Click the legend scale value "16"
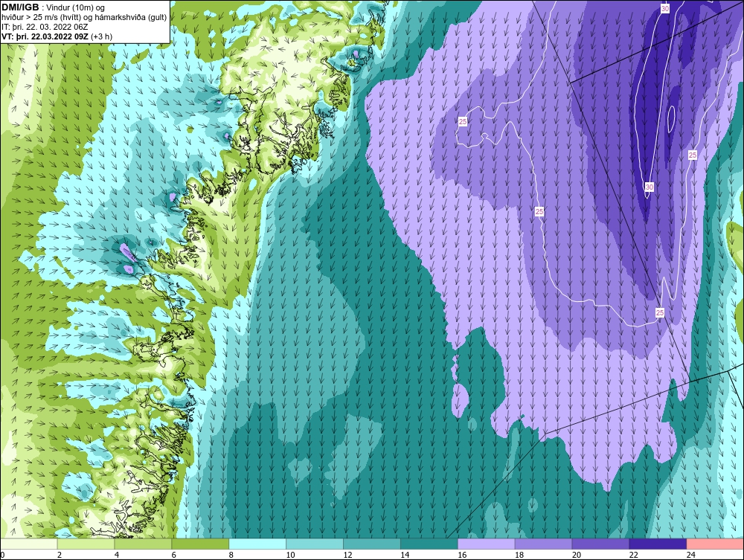Image resolution: width=744 pixels, height=560 pixels. point(462,555)
